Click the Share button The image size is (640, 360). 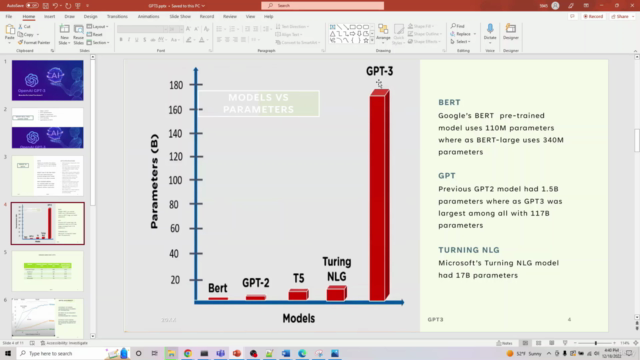pos(620,16)
